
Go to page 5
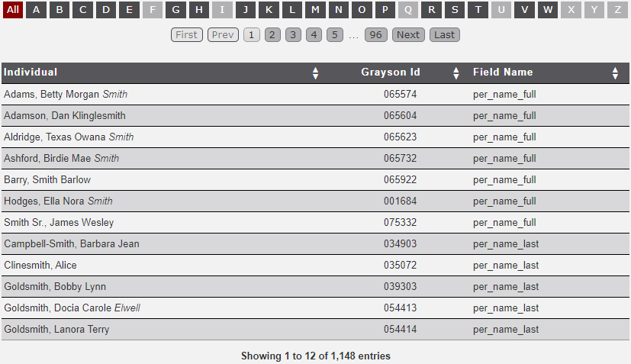tap(335, 35)
